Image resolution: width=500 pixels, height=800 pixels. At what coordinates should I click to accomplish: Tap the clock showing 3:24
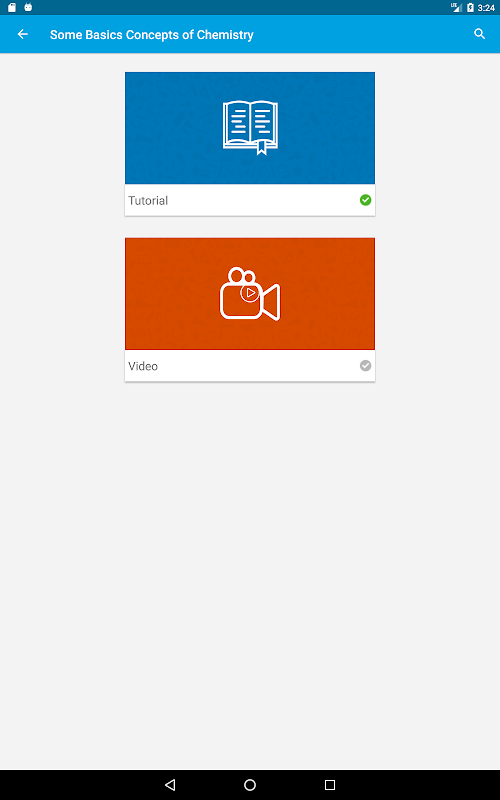point(487,8)
